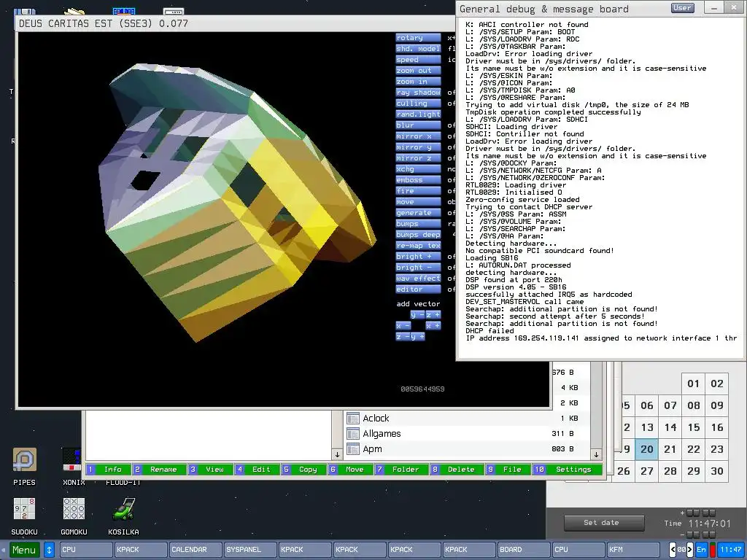This screenshot has height=560, width=747.
Task: Click the shd. model button
Action: [x=418, y=49]
